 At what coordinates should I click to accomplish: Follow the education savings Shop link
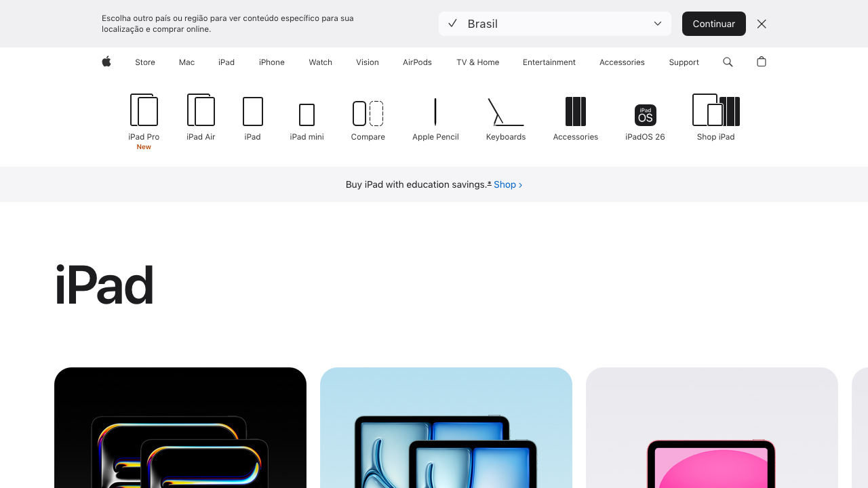pos(508,184)
